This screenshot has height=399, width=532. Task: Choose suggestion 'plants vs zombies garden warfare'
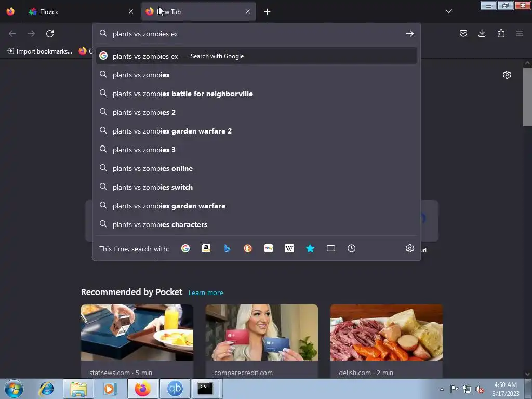pos(257,206)
